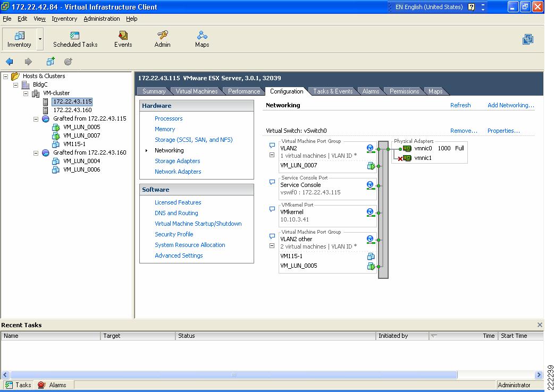Select VM115-1 in the inventory tree

point(74,144)
